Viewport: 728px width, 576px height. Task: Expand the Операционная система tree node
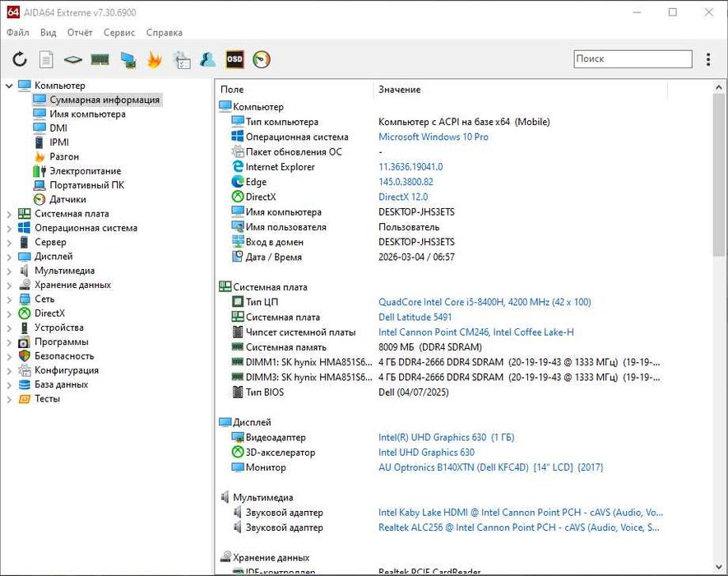(x=9, y=228)
